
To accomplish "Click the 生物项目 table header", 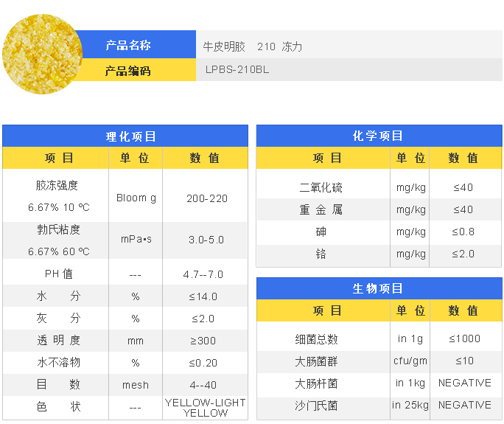I will click(378, 288).
